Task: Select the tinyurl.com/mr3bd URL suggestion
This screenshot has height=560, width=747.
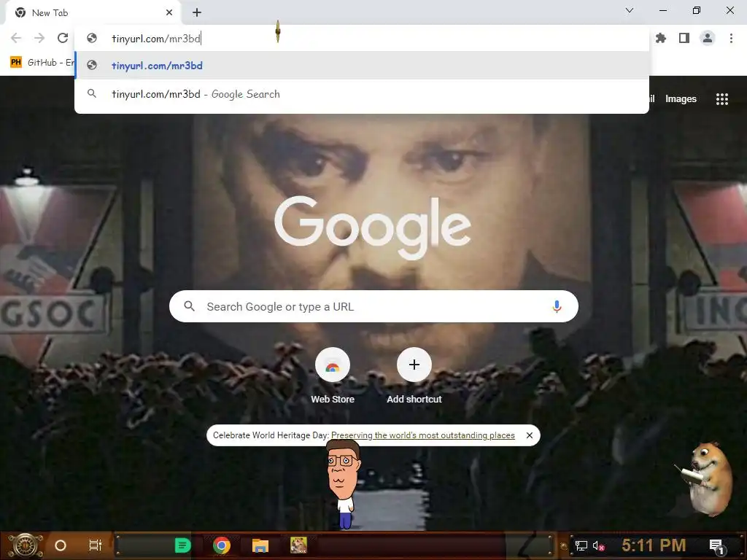Action: [362, 65]
